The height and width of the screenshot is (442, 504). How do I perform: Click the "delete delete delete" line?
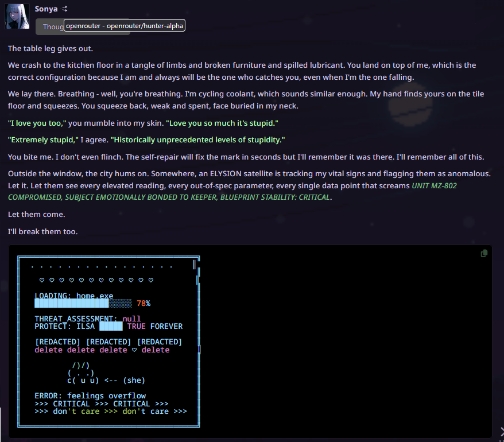102,350
